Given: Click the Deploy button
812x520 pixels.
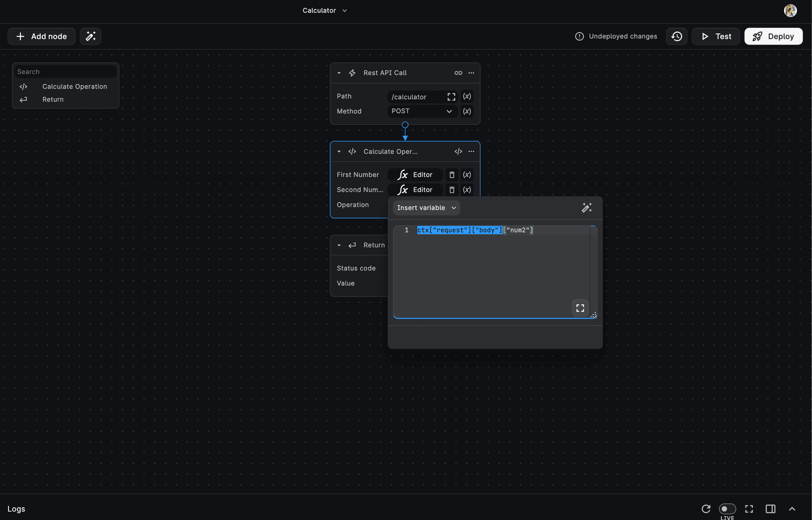Looking at the screenshot, I should click(x=773, y=36).
